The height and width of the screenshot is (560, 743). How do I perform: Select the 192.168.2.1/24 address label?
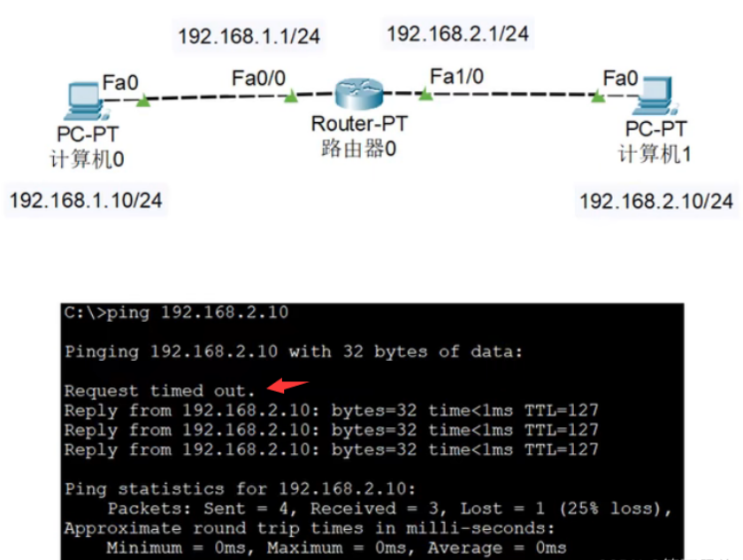[457, 34]
